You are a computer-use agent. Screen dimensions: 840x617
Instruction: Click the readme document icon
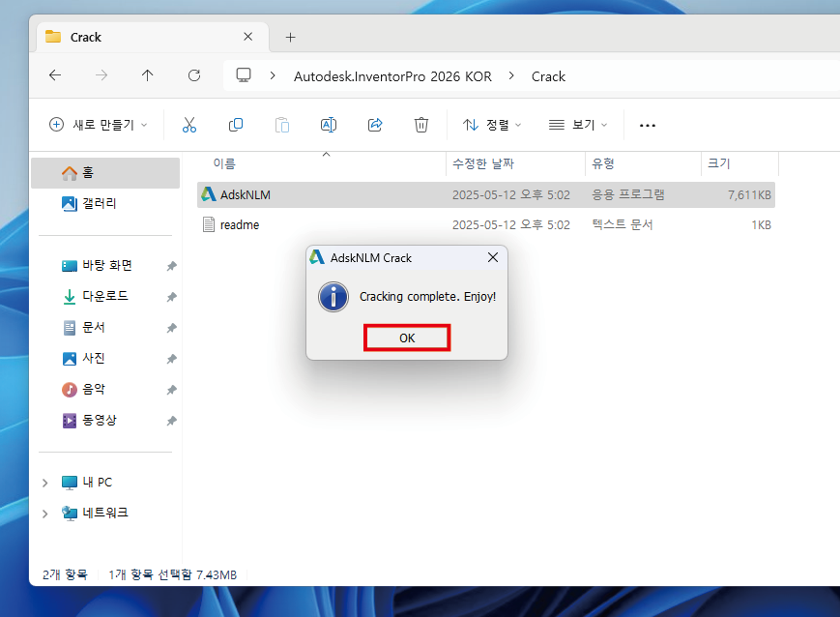(x=209, y=224)
